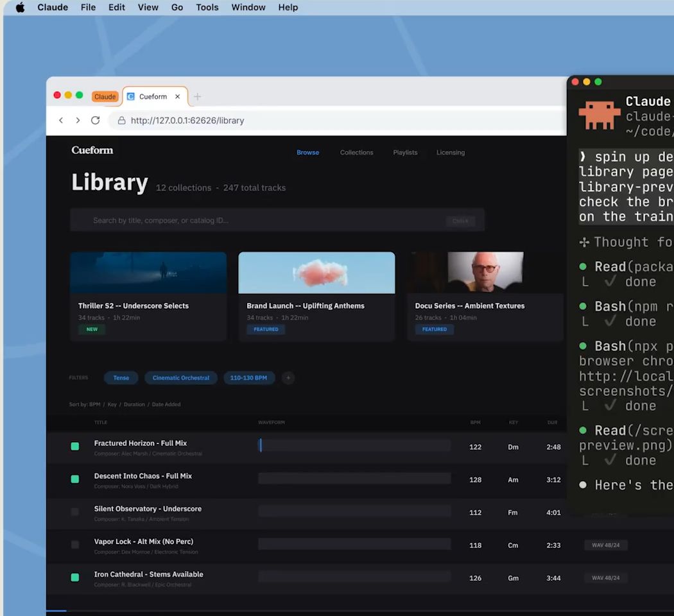Open the Tools menu in the menu bar
Screen dimensions: 674x616
[x=207, y=8]
